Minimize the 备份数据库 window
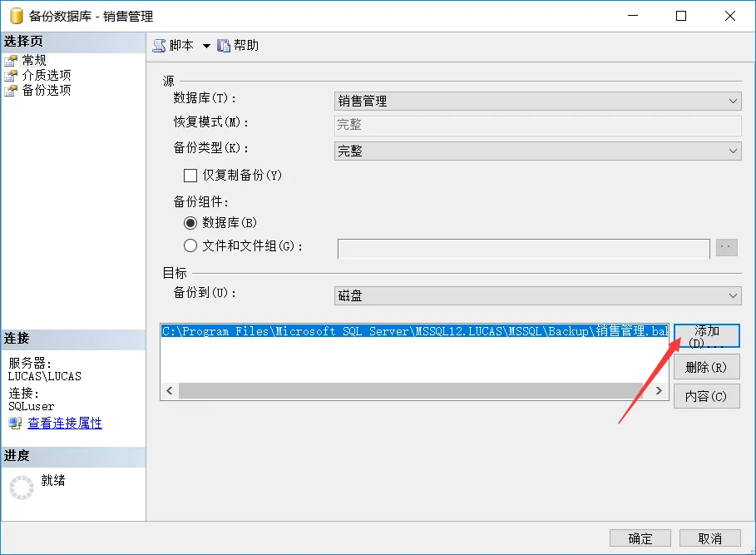The height and width of the screenshot is (555, 756). (633, 16)
